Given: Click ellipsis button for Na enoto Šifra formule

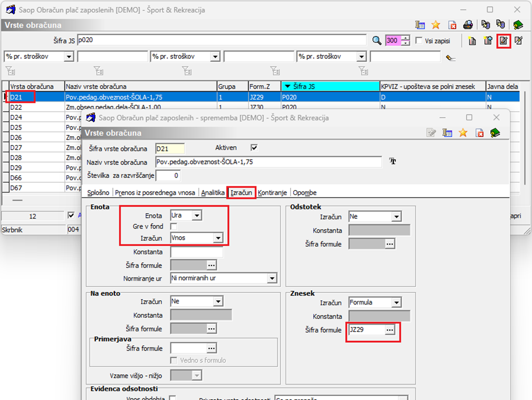Looking at the screenshot, I should coord(212,329).
